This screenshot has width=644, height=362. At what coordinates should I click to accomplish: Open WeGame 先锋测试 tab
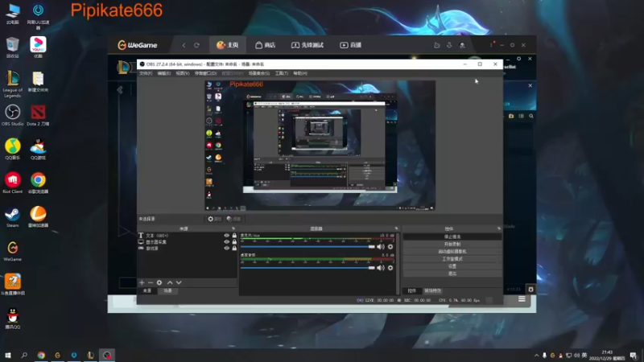tap(308, 45)
